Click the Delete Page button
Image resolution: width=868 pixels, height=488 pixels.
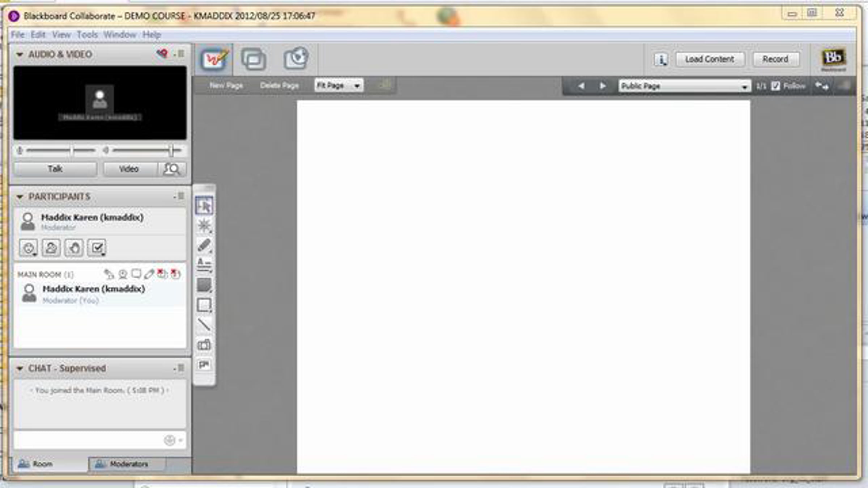coord(279,86)
